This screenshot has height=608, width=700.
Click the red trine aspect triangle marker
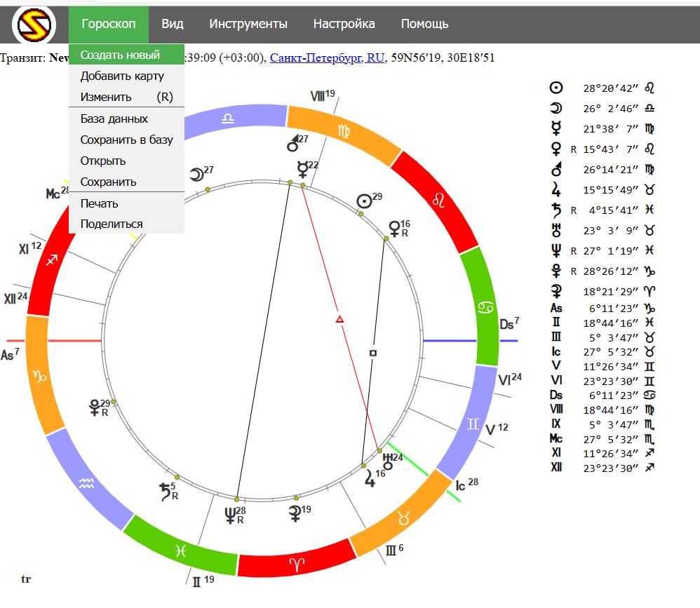tap(339, 320)
